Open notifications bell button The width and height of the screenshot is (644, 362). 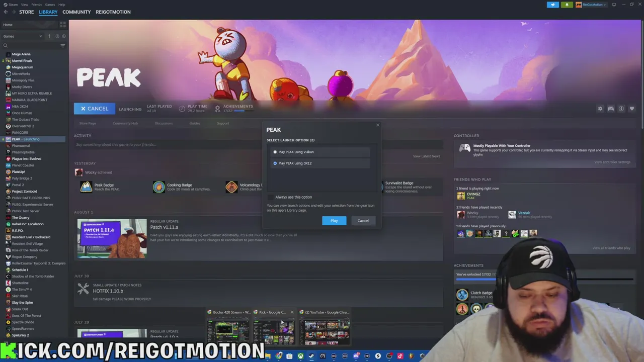(567, 5)
